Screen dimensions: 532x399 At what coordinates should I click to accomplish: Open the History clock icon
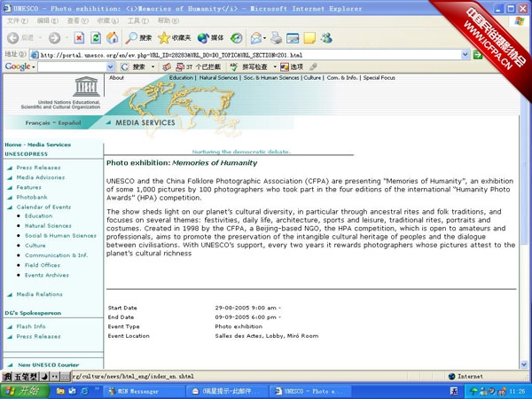pyautogui.click(x=236, y=38)
